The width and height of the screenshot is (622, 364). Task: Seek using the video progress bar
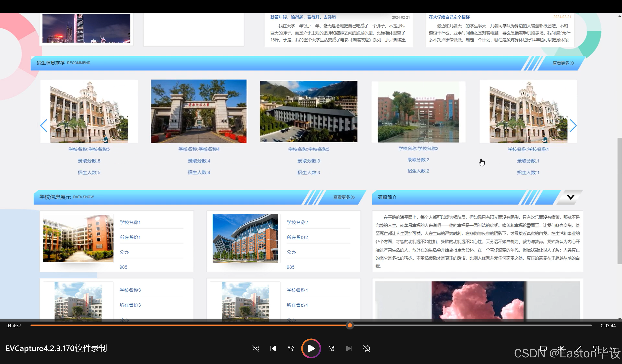[x=350, y=326]
